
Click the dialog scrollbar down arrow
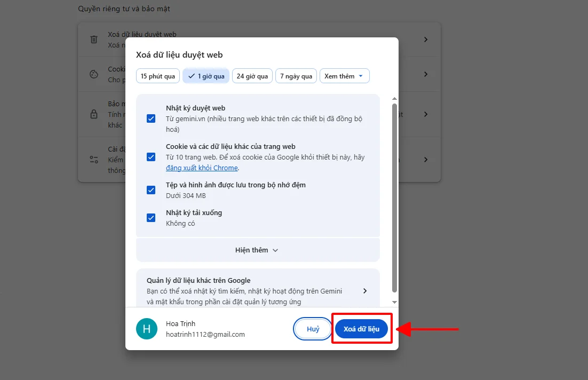(x=394, y=302)
